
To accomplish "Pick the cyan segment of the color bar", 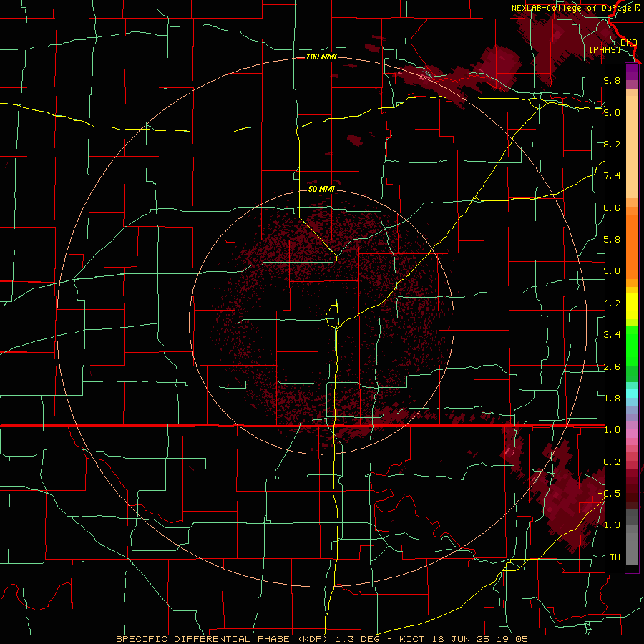I will pos(632,394).
